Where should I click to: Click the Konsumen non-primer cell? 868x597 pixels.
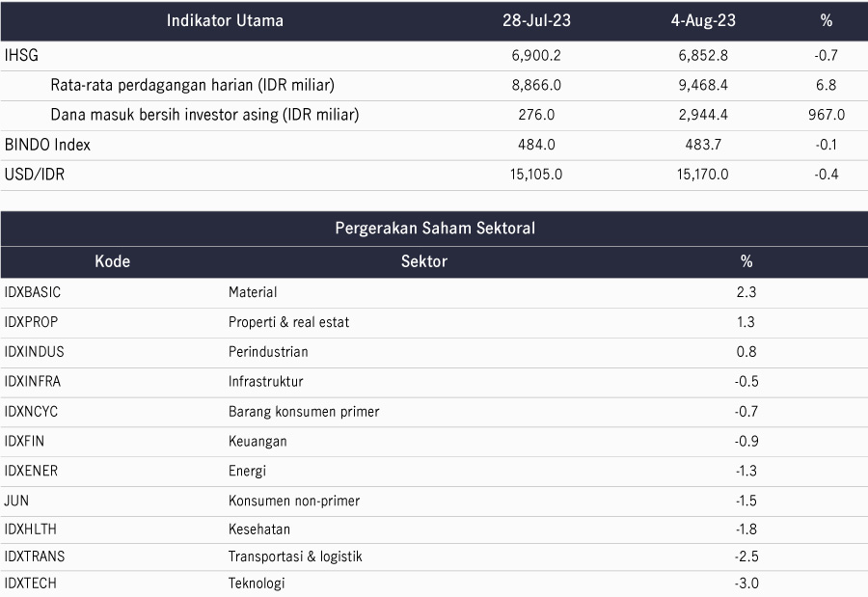tap(294, 501)
